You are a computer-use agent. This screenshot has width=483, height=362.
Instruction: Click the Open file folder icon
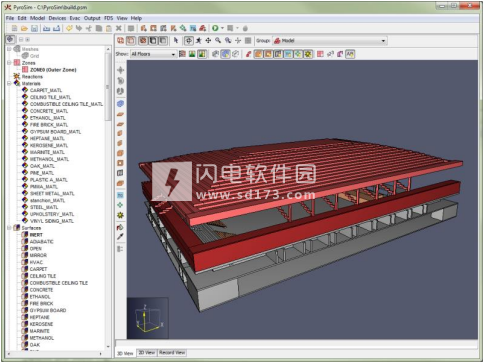(24, 28)
